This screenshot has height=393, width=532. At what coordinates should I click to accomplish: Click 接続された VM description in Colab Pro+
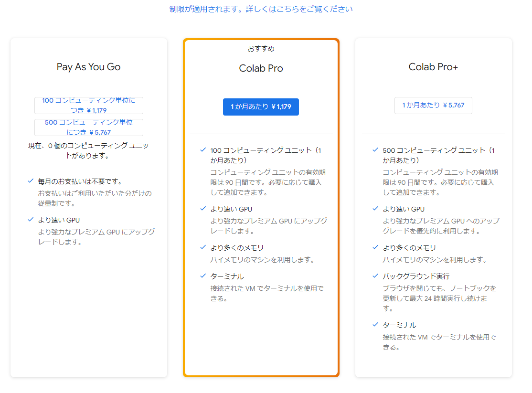pos(439,342)
